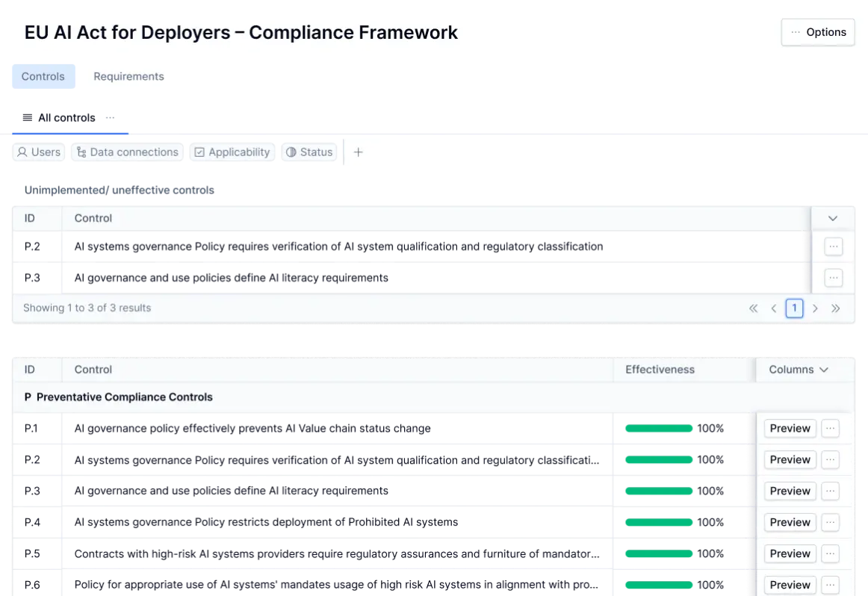Click the Options button
This screenshot has width=868, height=596.
(x=818, y=32)
